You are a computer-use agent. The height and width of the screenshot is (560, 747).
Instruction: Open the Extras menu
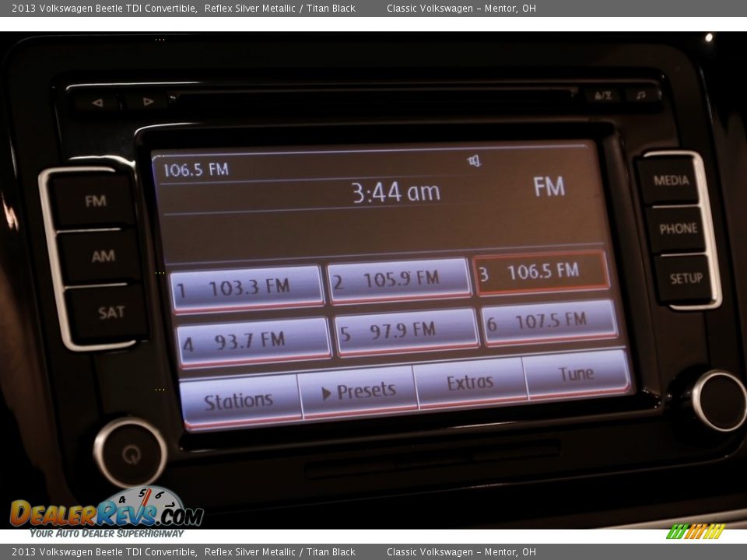click(x=469, y=383)
